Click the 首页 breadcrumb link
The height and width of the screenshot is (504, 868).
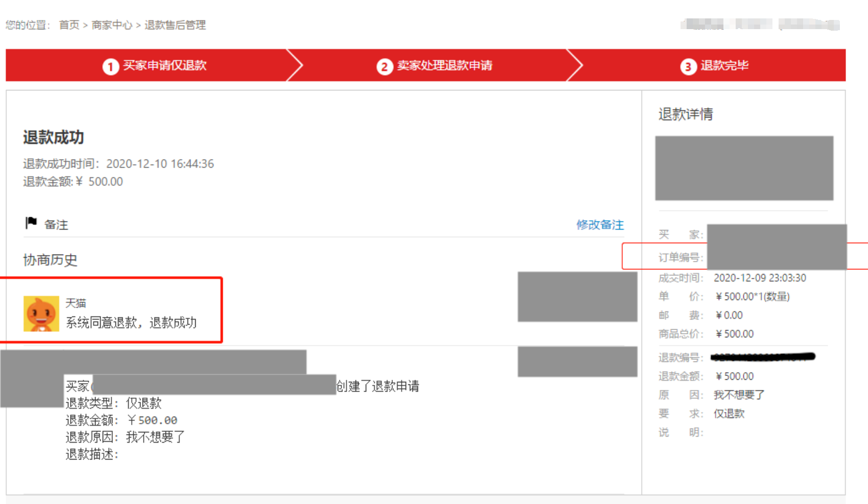coord(69,25)
